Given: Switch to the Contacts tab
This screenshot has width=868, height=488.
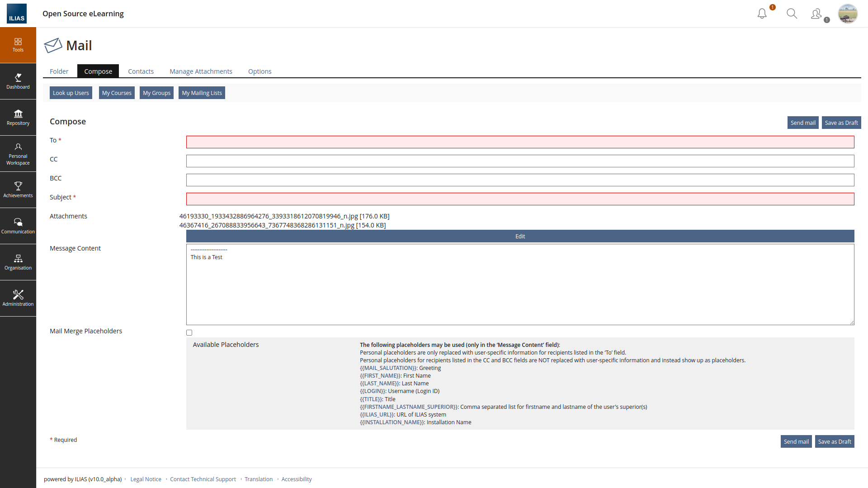Looking at the screenshot, I should point(141,71).
